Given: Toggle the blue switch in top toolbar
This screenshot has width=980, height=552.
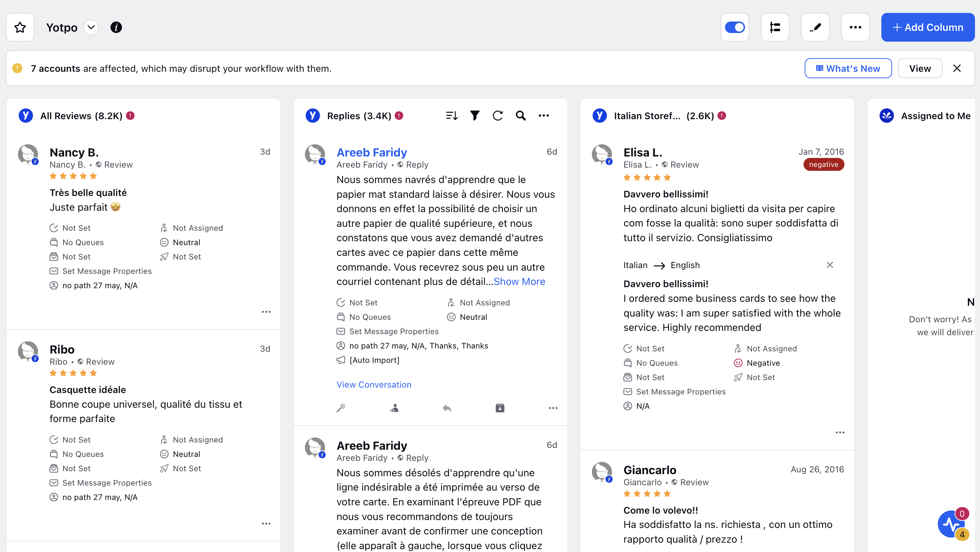Looking at the screenshot, I should click(735, 27).
